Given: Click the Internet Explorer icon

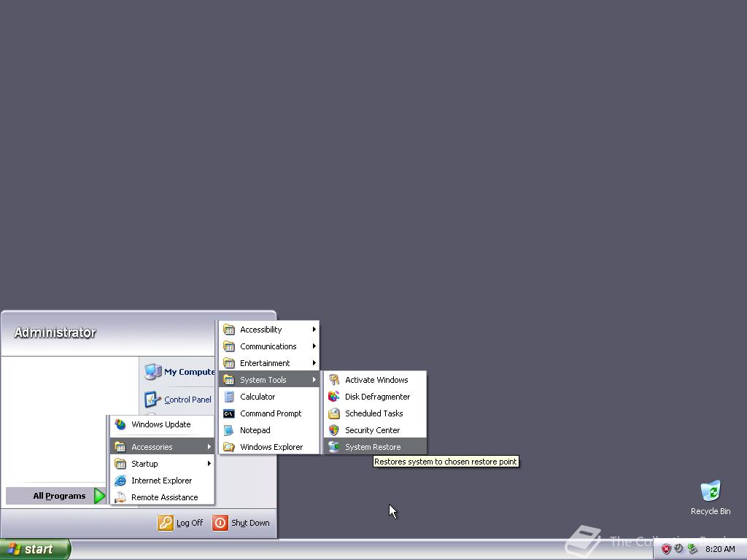Looking at the screenshot, I should [x=120, y=481].
